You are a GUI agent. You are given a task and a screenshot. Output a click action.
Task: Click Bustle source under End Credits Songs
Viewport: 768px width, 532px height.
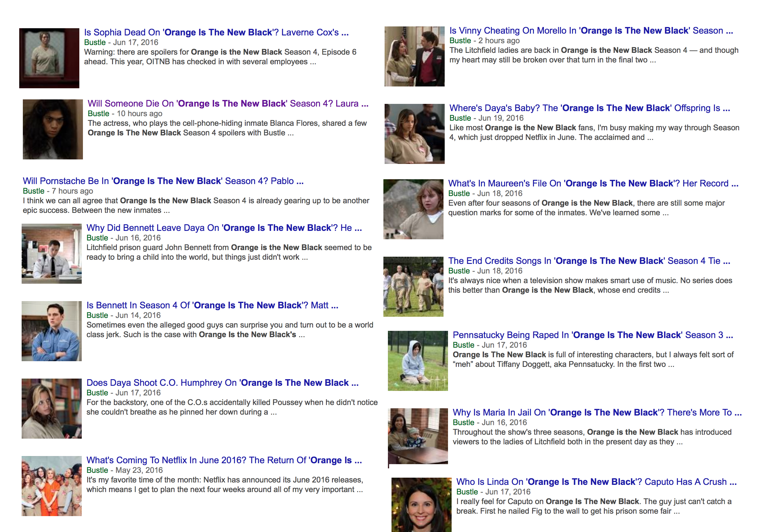tap(459, 271)
